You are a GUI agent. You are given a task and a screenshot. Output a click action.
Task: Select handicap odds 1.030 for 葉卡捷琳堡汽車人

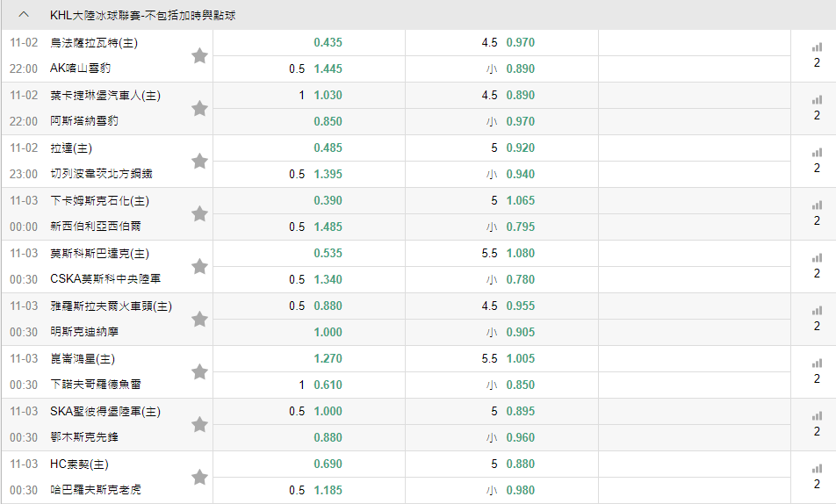coord(328,96)
